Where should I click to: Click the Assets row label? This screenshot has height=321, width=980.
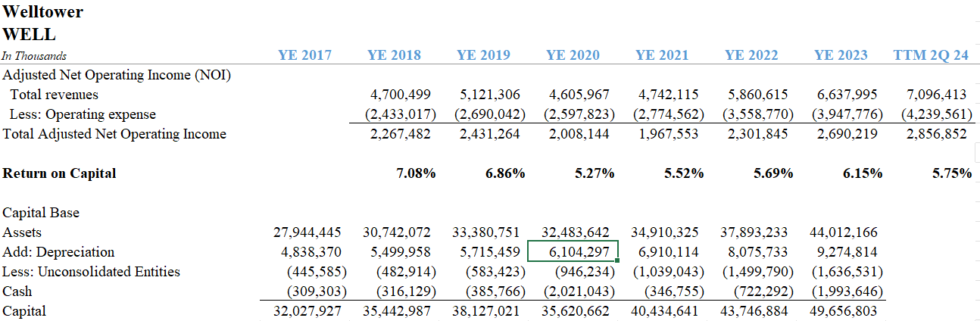[22, 232]
